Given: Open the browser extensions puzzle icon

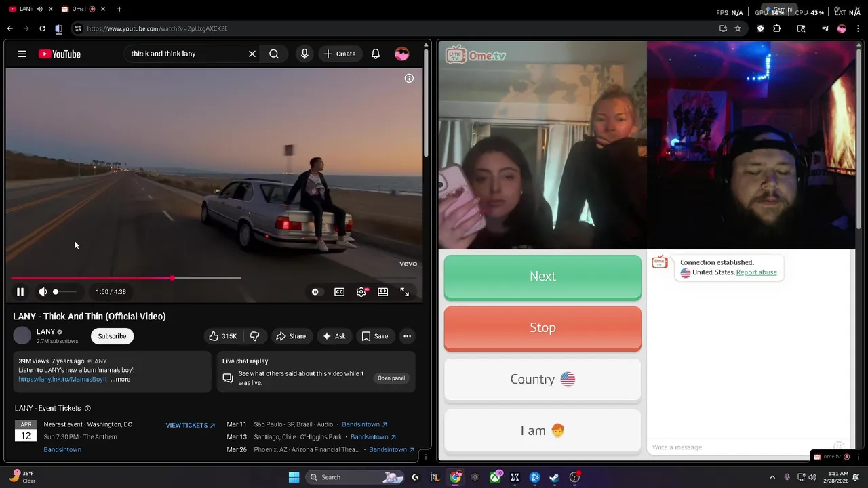Looking at the screenshot, I should pos(777,28).
